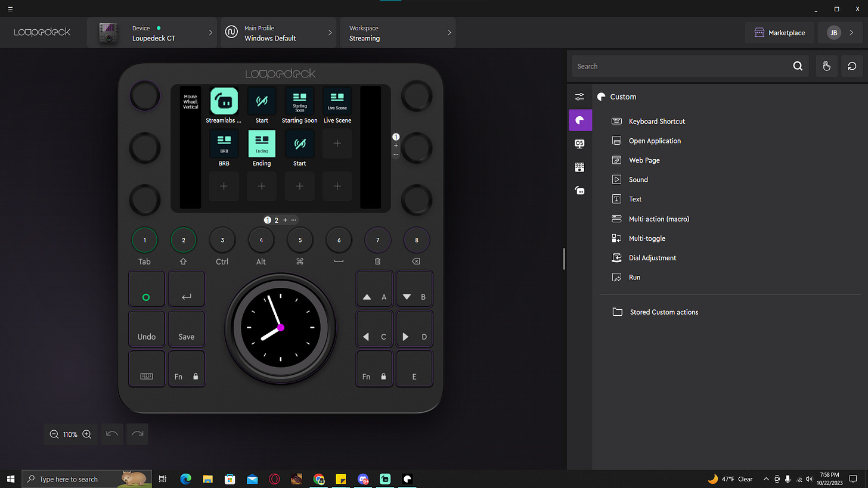The height and width of the screenshot is (488, 868).
Task: Click the Loupedeck logo in header
Action: (42, 32)
